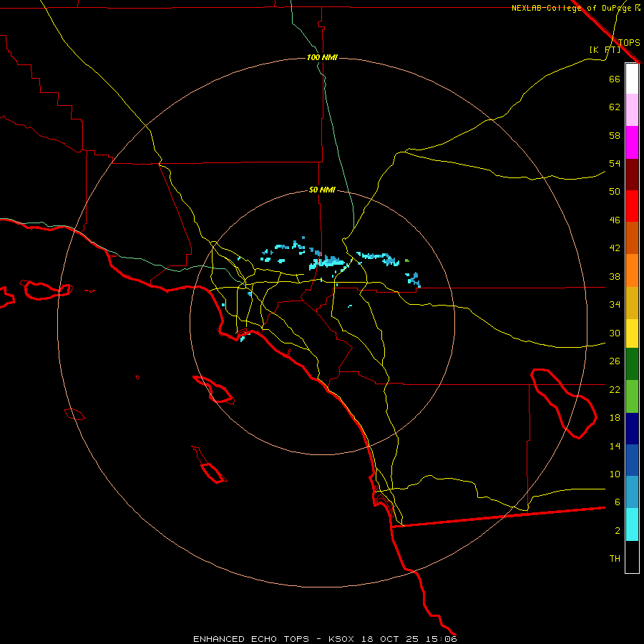Click the gold legend swatch

click(x=632, y=303)
